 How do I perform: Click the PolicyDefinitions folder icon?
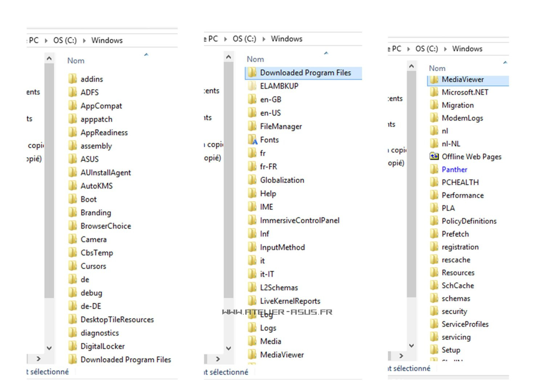pyautogui.click(x=434, y=221)
